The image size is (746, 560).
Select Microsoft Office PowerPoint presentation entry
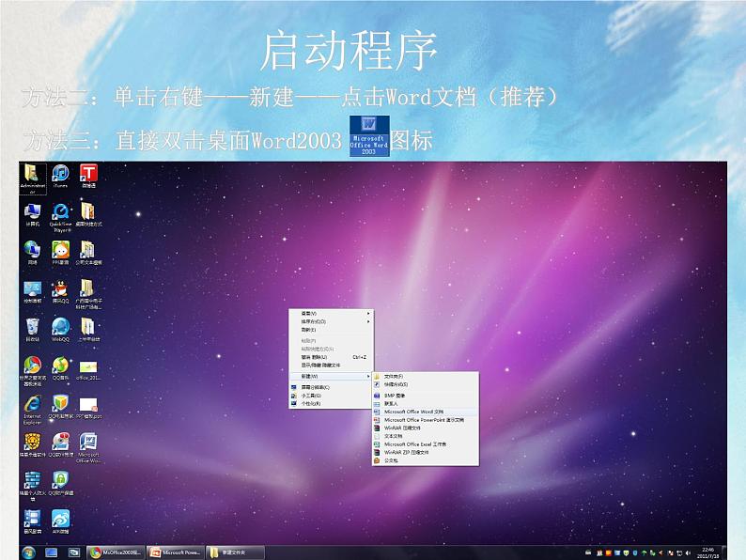426,420
